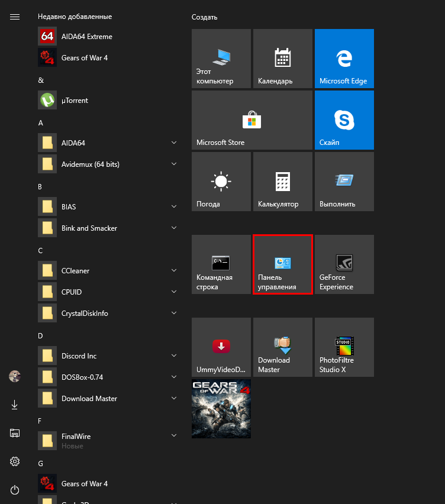This screenshot has height=504, width=445.
Task: Open Settings gear icon
Action: pyautogui.click(x=15, y=461)
